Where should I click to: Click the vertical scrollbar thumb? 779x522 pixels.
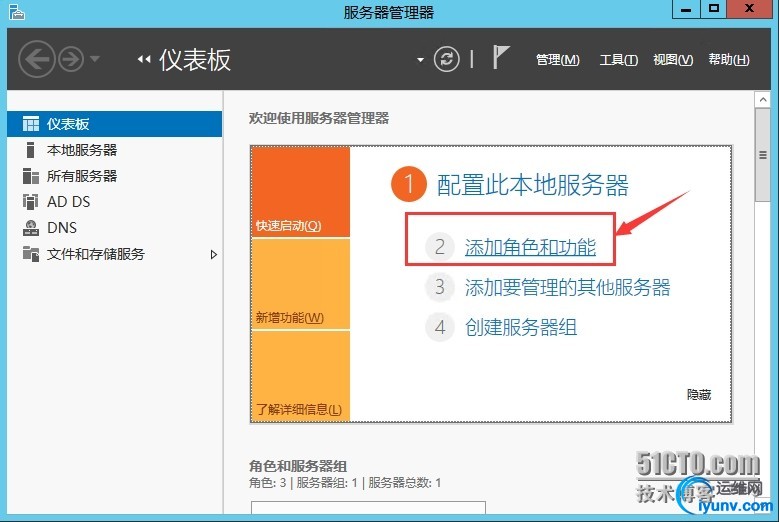pos(763,155)
